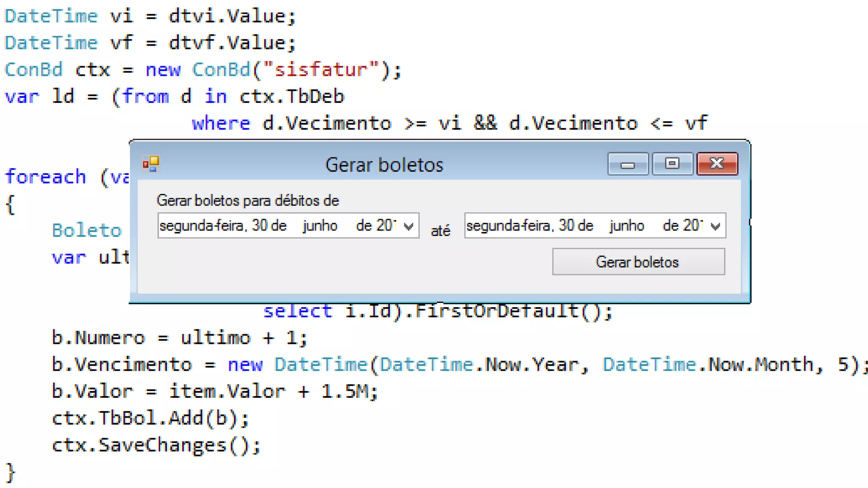Click the Gerar boletos title bar text
Viewport: 868px width, 488px height.
(x=384, y=165)
